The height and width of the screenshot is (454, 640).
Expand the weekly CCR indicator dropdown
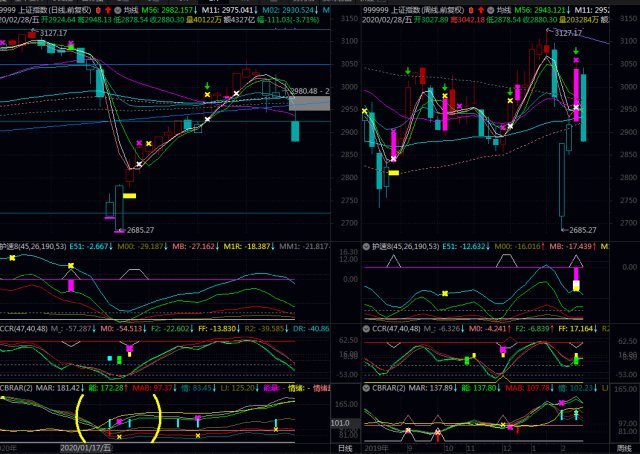(366, 329)
